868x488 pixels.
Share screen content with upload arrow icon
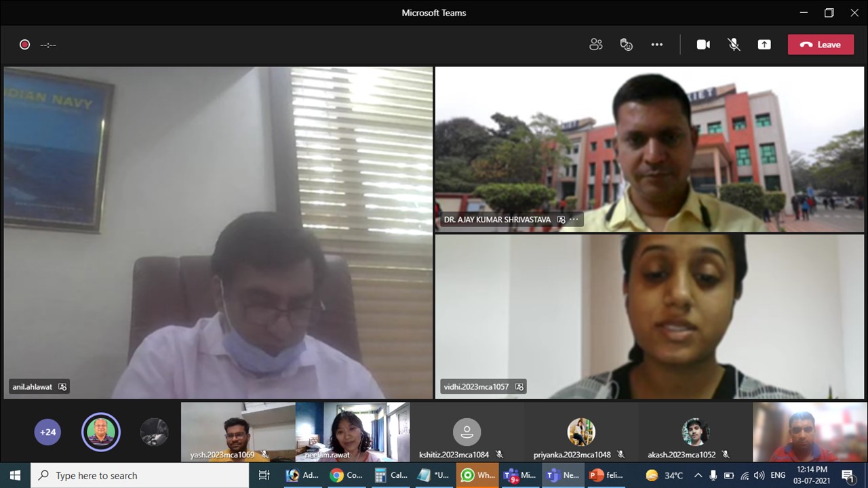coord(764,45)
